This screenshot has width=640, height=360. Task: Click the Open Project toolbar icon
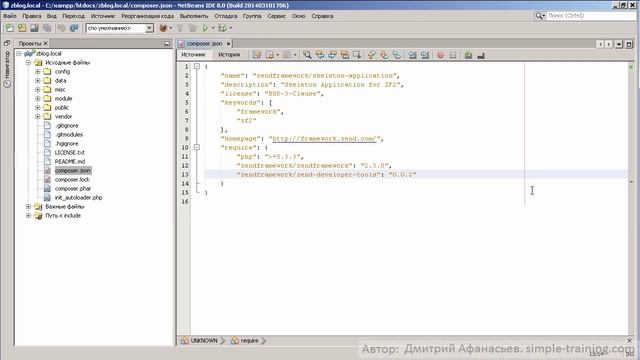click(34, 28)
